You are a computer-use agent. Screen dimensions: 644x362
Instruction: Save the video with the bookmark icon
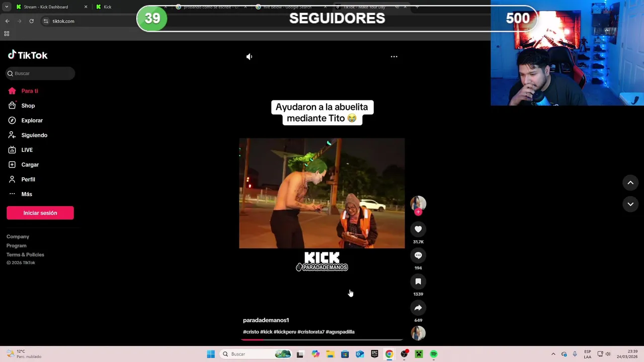click(x=418, y=282)
